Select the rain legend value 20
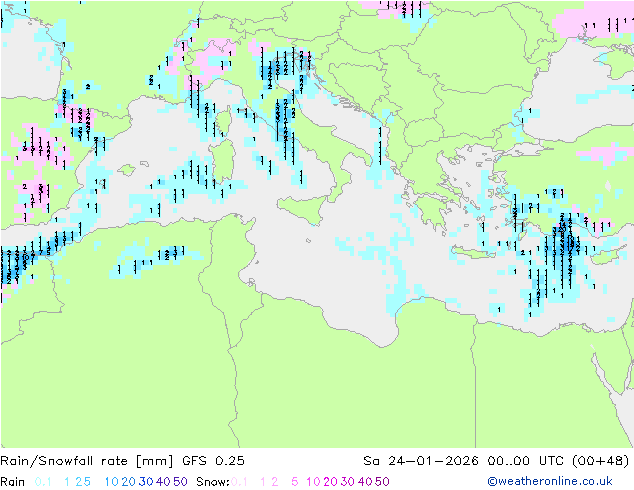 (129, 482)
